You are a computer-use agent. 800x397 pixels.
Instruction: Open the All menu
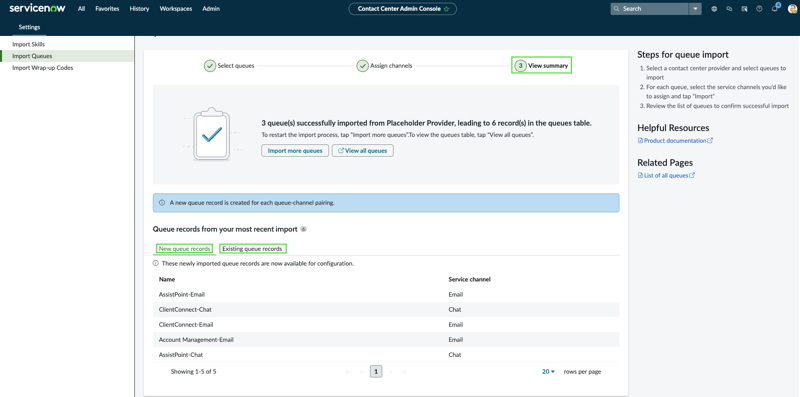pyautogui.click(x=82, y=9)
